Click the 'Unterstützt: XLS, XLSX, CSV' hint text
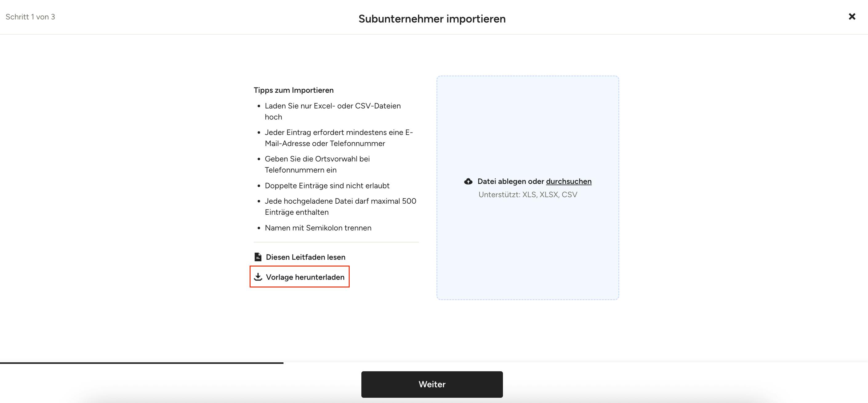The width and height of the screenshot is (868, 403). coord(528,195)
